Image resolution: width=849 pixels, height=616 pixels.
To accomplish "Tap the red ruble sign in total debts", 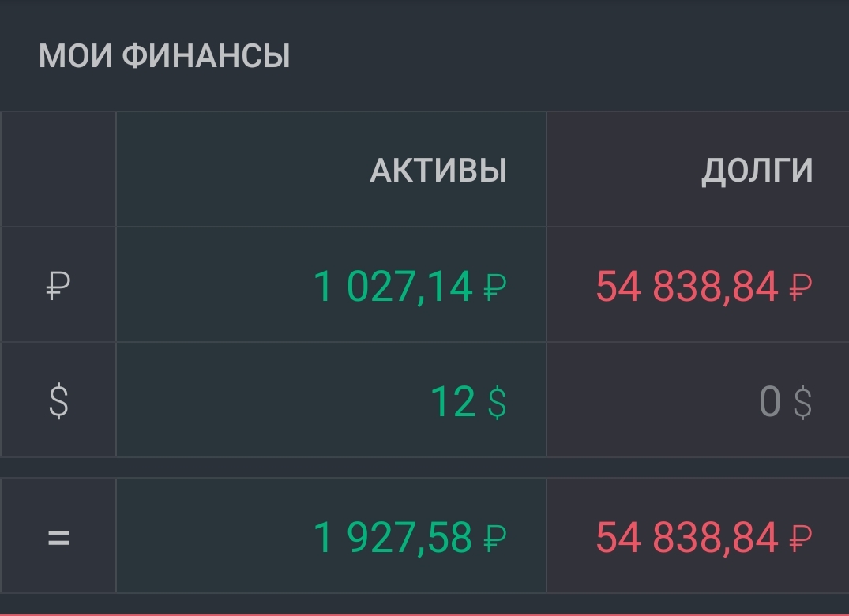I will (x=801, y=539).
